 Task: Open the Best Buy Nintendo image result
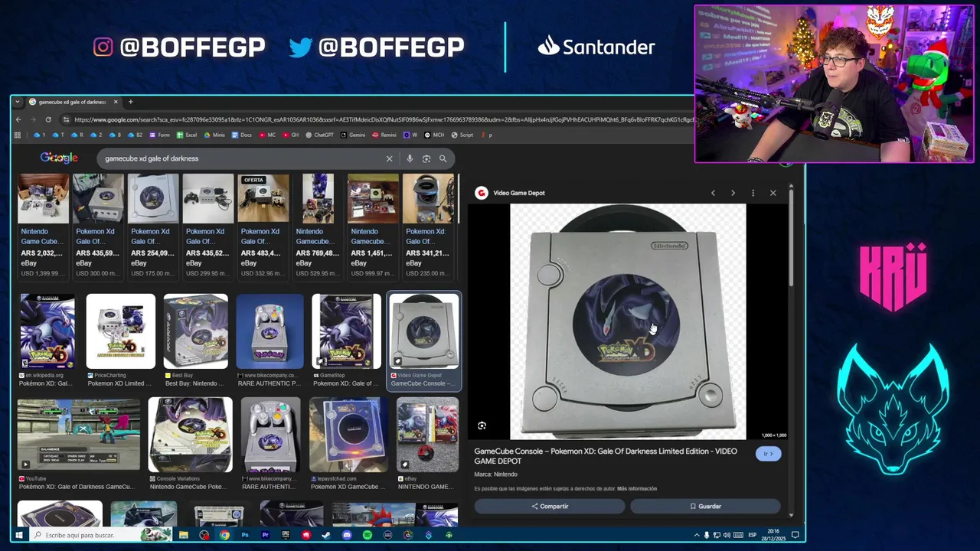[x=195, y=340]
